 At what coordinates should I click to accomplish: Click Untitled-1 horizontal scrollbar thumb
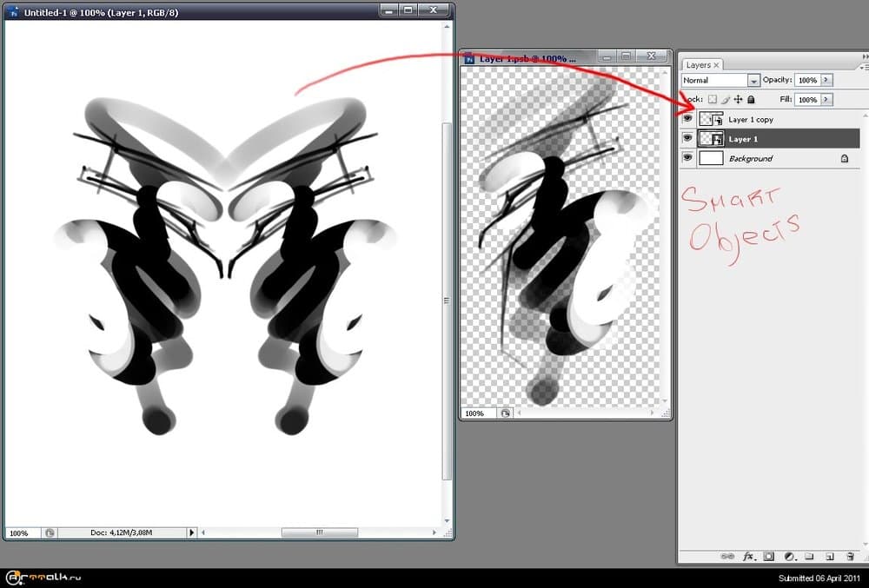point(319,532)
